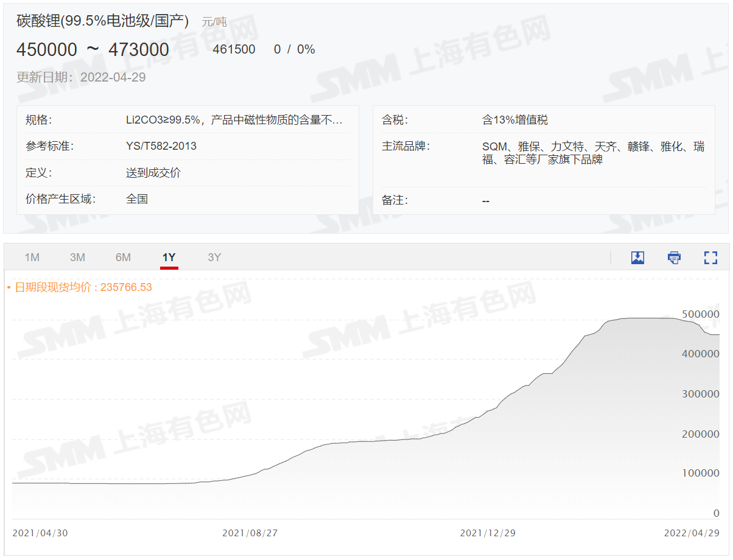
Task: Select the 1Y time range tab
Action: tap(169, 257)
